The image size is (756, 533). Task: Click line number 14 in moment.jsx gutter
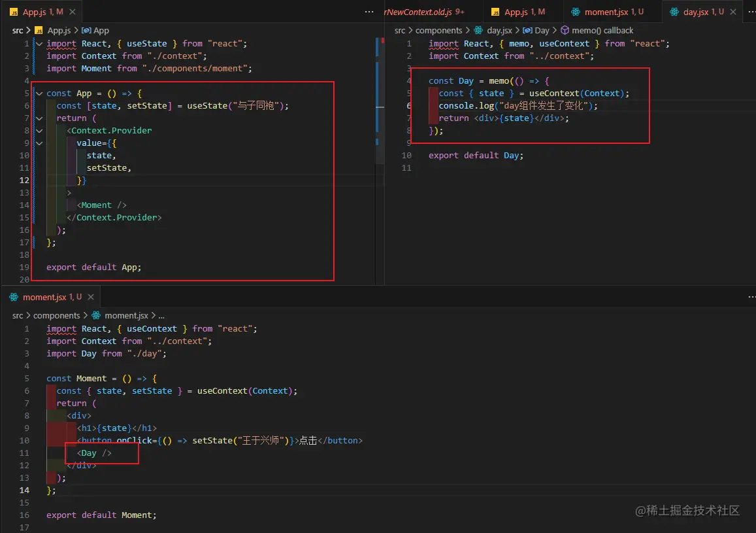[x=24, y=490]
